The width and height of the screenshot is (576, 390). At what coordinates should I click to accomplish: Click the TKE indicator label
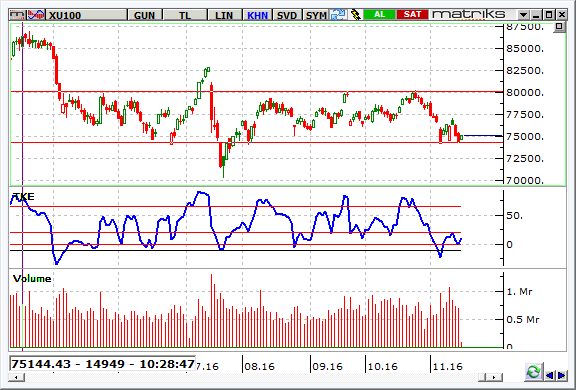[24, 197]
